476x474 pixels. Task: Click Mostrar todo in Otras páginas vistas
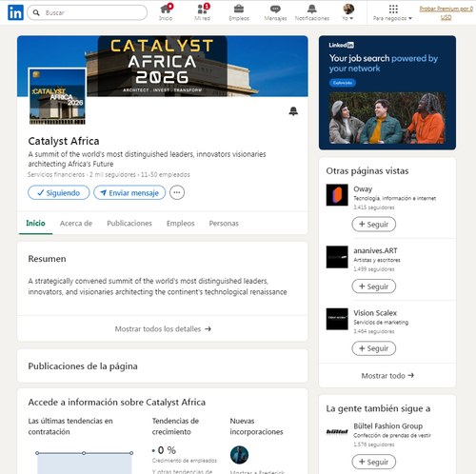point(387,376)
